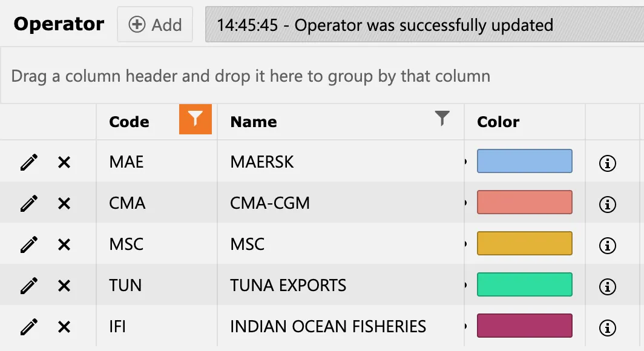Click the green TUNA EXPORTS color swatch
The image size is (644, 351).
(525, 284)
